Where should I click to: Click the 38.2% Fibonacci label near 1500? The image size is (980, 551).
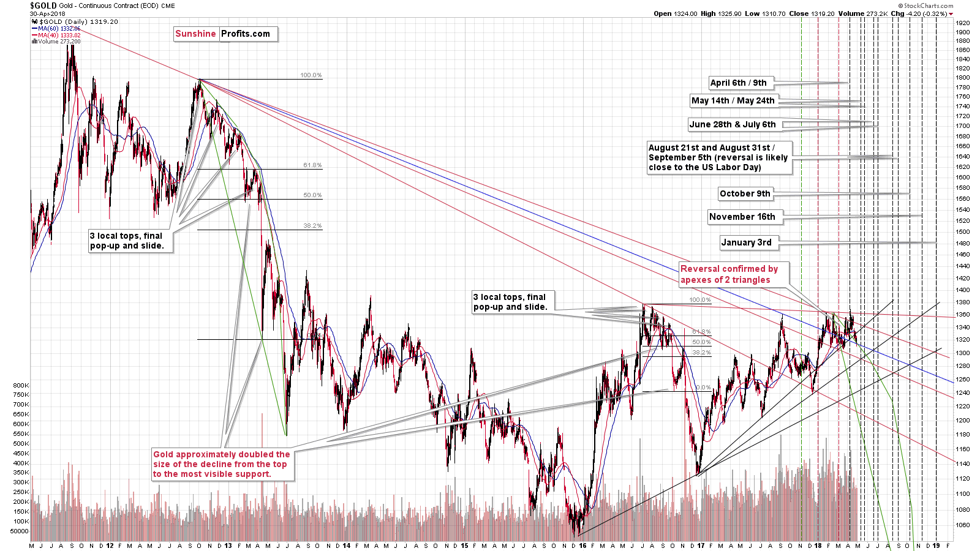coord(312,226)
